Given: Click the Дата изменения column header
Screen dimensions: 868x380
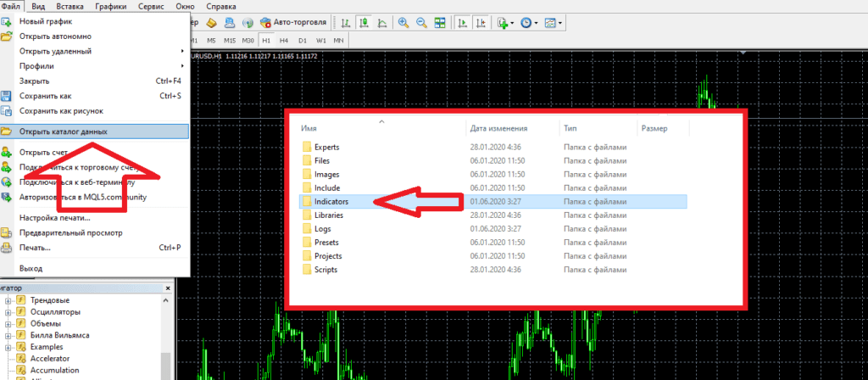Looking at the screenshot, I should (x=498, y=128).
